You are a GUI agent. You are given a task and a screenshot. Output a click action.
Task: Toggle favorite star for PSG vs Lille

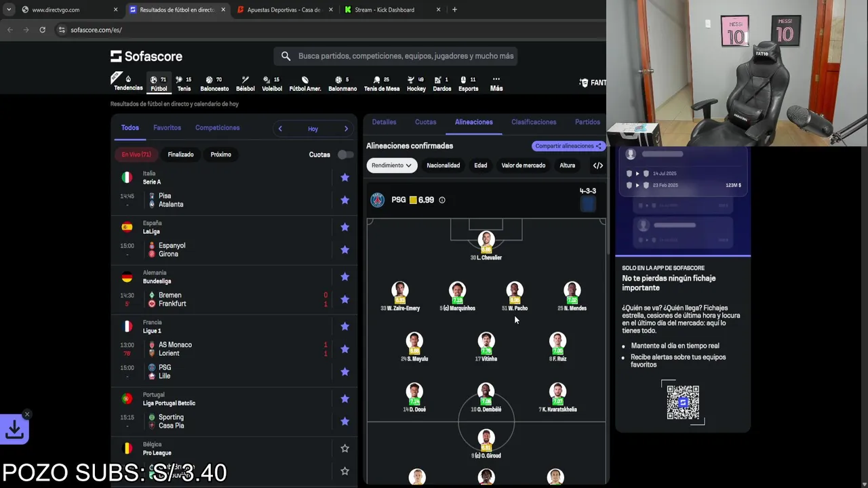(344, 371)
